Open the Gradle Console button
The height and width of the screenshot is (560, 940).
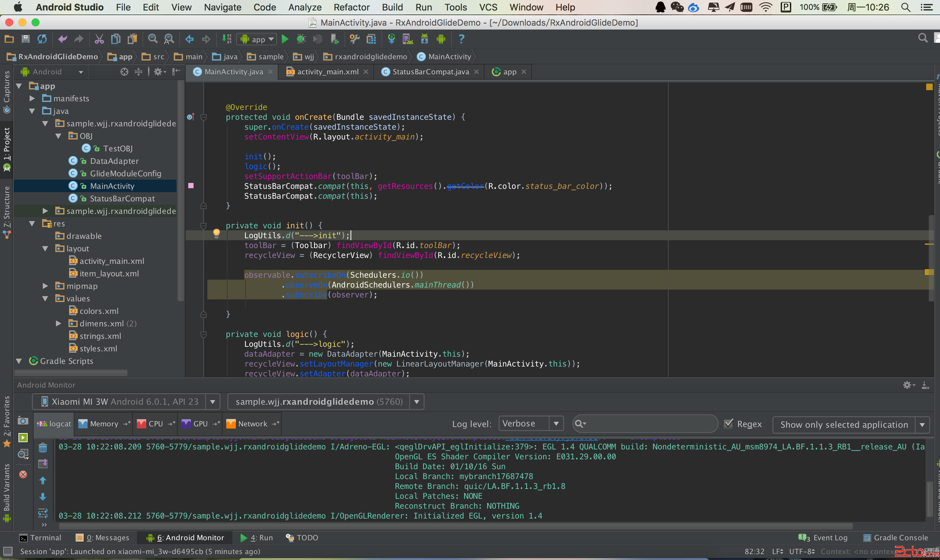coord(896,538)
